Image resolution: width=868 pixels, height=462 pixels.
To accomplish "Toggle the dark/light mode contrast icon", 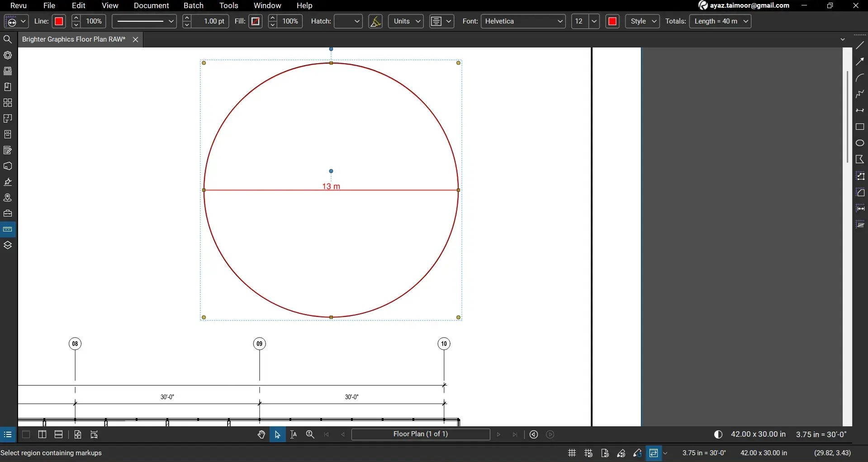I will click(718, 434).
